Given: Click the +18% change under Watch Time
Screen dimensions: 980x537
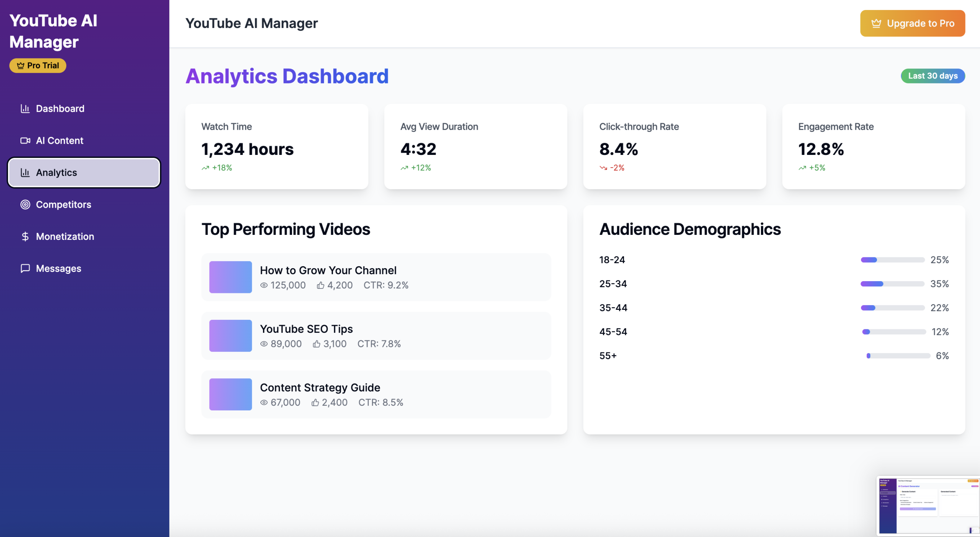Looking at the screenshot, I should coord(222,168).
